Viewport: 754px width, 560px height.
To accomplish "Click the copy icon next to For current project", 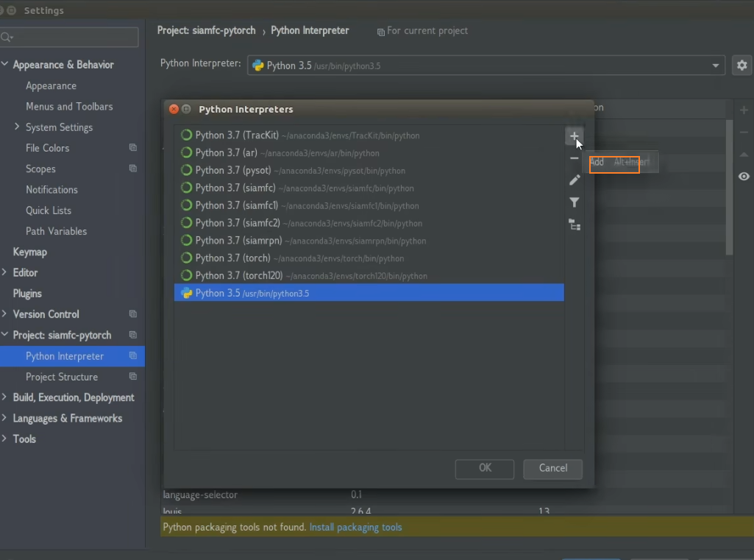I will click(380, 32).
